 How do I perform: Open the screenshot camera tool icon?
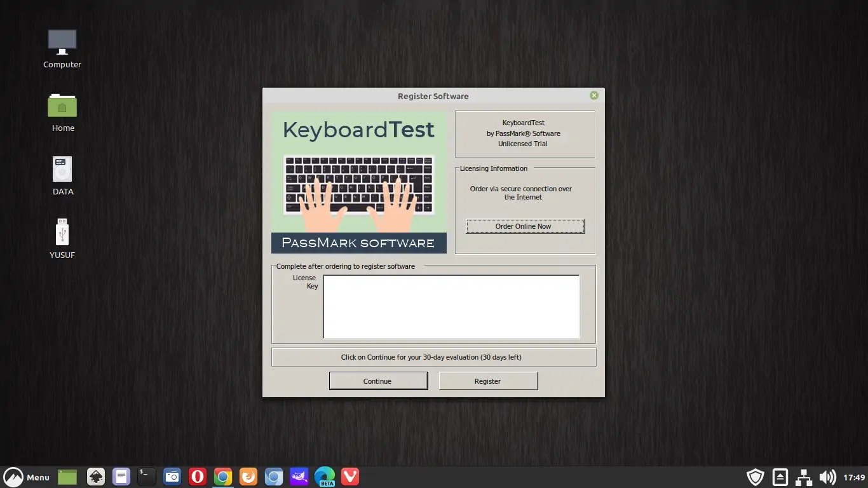(172, 477)
